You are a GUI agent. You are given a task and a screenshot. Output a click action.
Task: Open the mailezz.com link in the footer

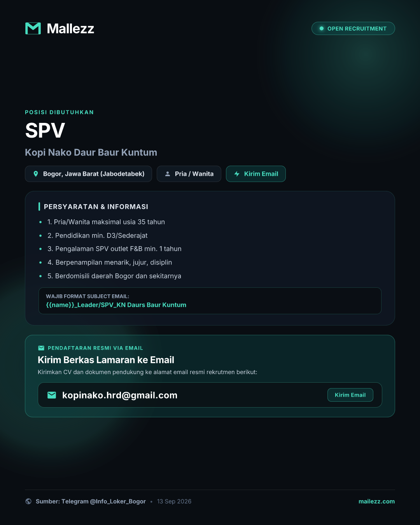point(376,501)
